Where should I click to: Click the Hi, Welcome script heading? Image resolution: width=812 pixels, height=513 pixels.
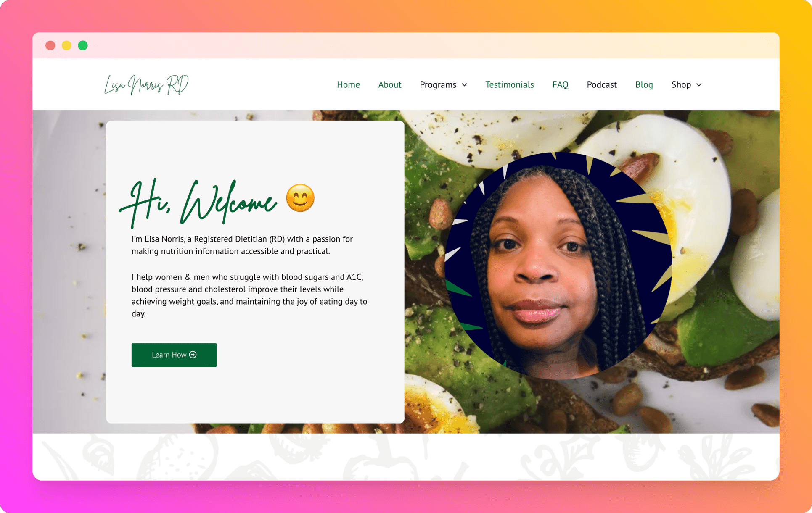pos(198,203)
